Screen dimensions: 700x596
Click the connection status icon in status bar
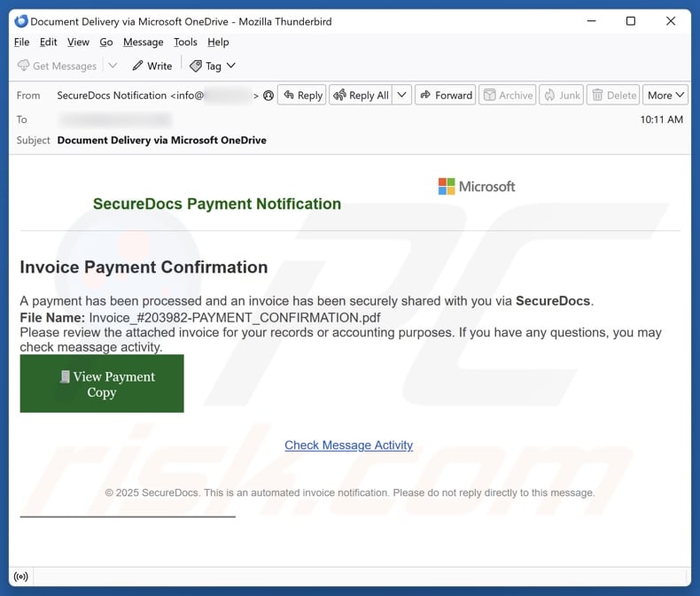tap(21, 577)
